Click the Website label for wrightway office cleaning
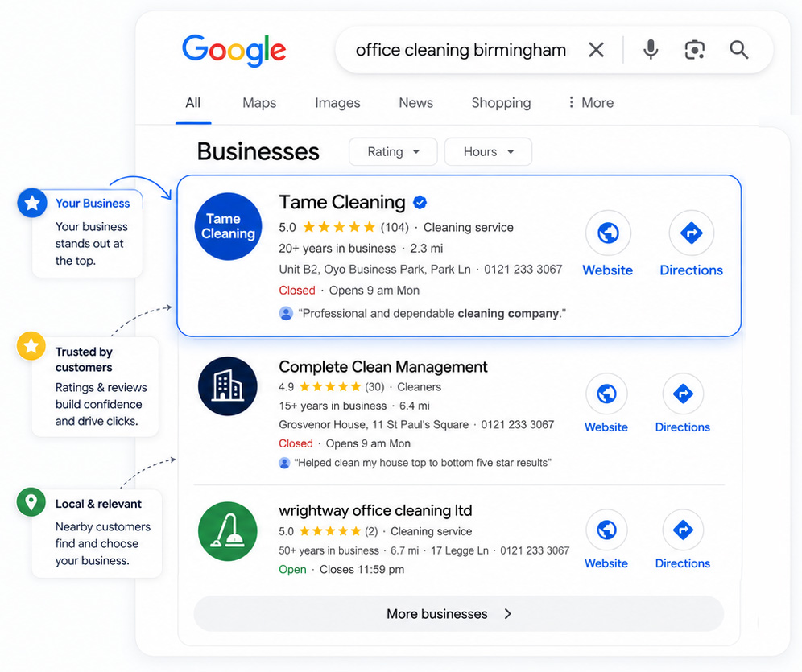Screen dimensions: 802x672 pyautogui.click(x=606, y=563)
